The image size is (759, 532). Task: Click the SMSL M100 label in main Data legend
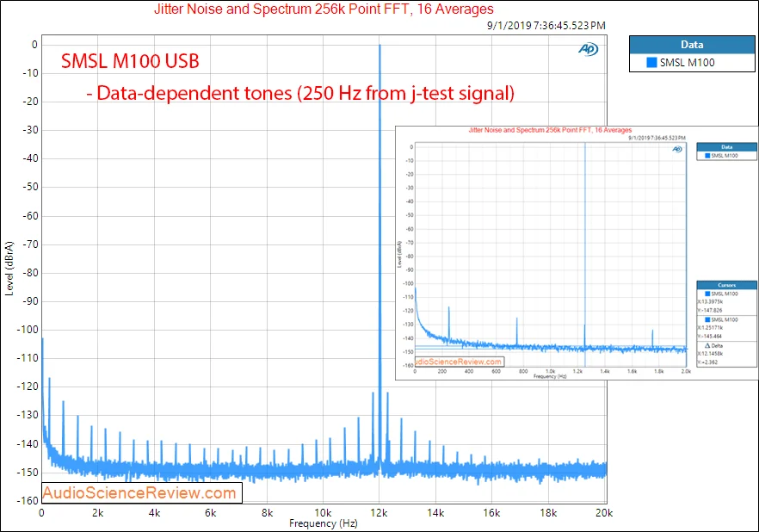click(687, 63)
